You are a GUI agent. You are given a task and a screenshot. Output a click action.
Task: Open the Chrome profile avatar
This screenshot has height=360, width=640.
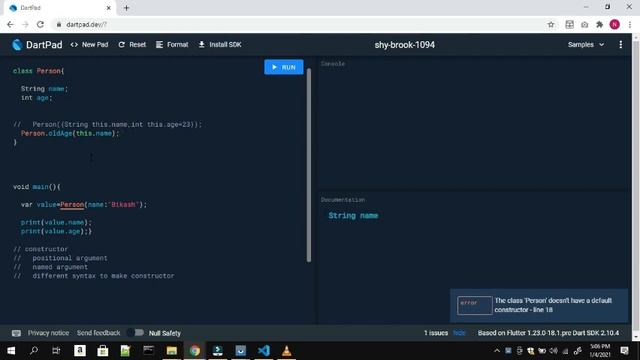pyautogui.click(x=614, y=24)
